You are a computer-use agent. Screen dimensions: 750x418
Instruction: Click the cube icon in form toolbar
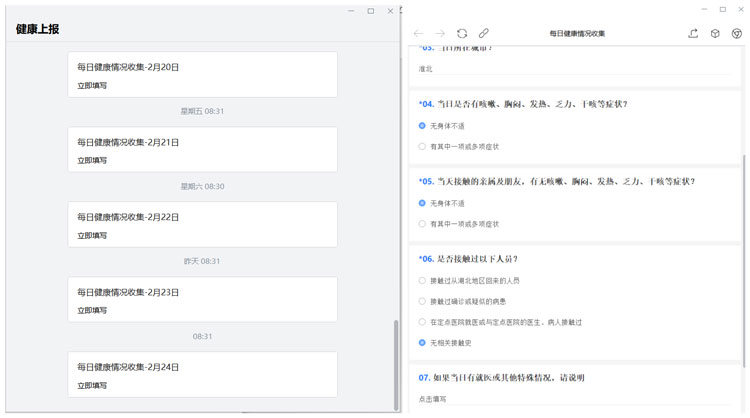[715, 33]
